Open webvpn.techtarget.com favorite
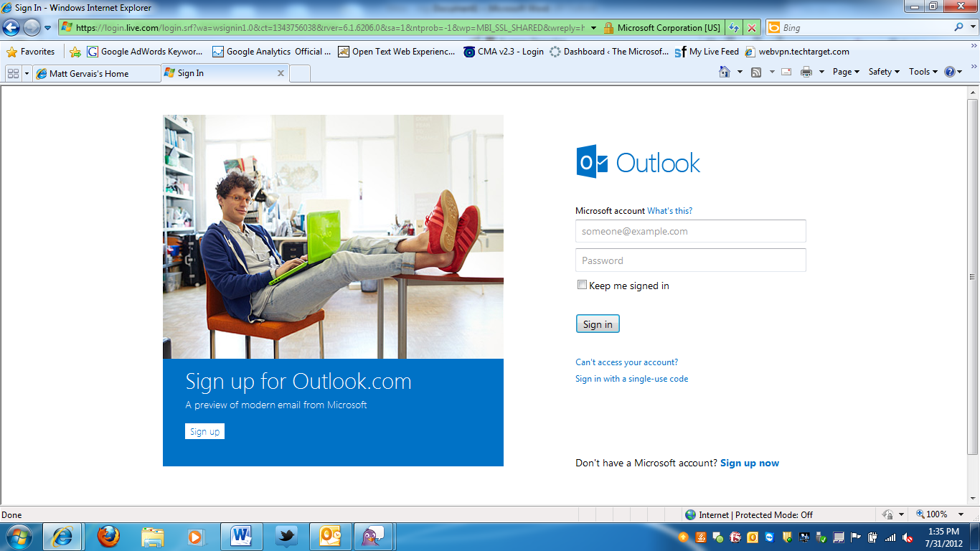Image resolution: width=980 pixels, height=551 pixels. (797, 52)
